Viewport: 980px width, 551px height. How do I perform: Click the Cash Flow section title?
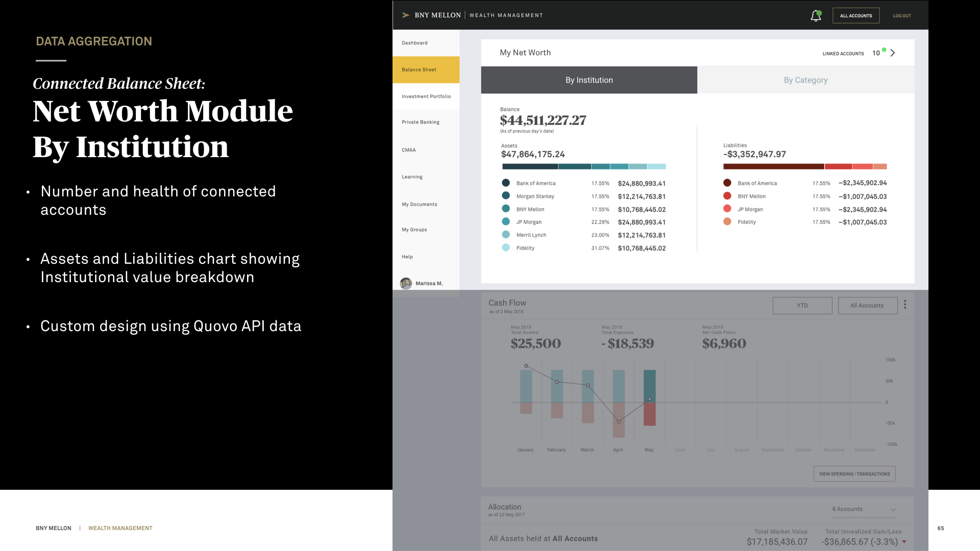507,303
